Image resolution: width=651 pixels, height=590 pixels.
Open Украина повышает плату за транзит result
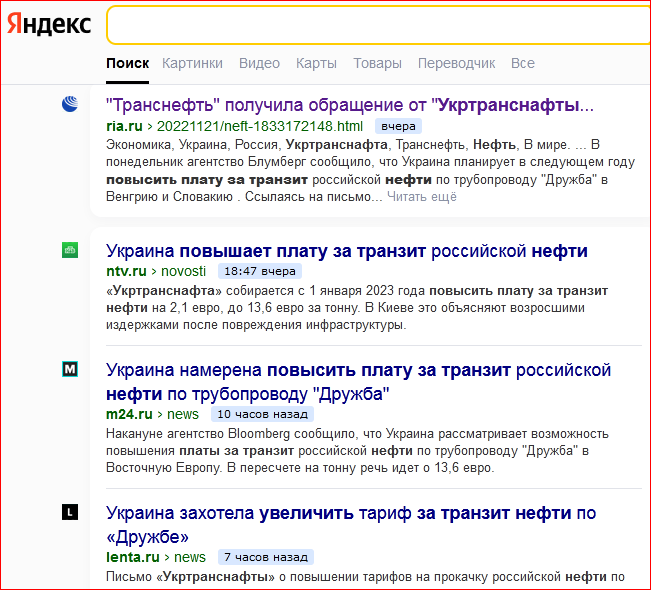pyautogui.click(x=347, y=251)
